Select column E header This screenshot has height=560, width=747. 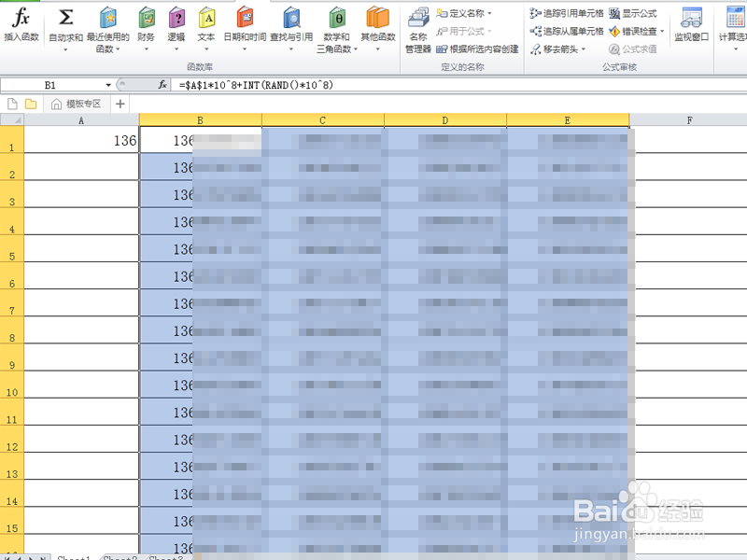coord(568,120)
